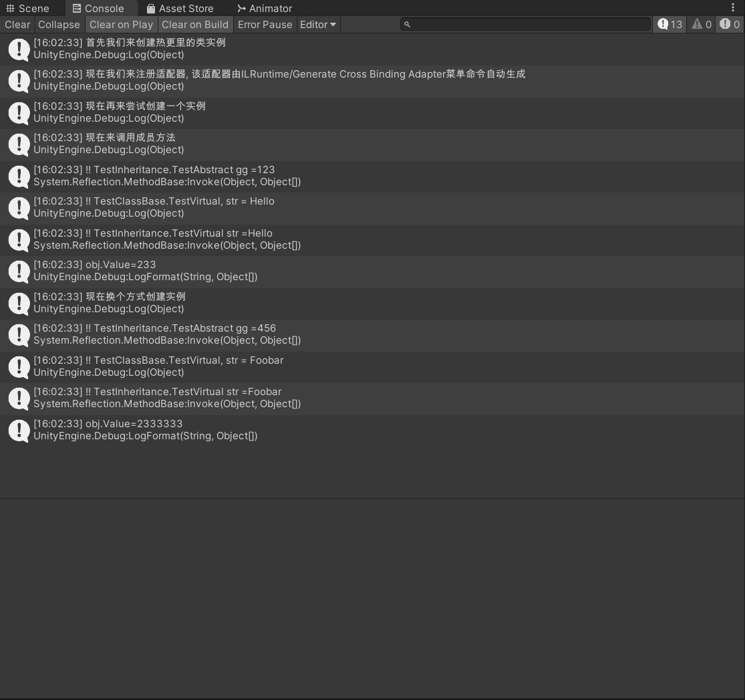Select log TestInheritance.TestVirtual str =Foobar
This screenshot has height=700, width=745.
coord(373,398)
